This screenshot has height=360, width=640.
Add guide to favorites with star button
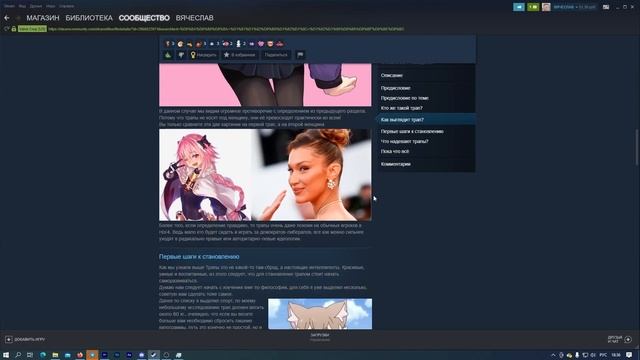point(239,55)
